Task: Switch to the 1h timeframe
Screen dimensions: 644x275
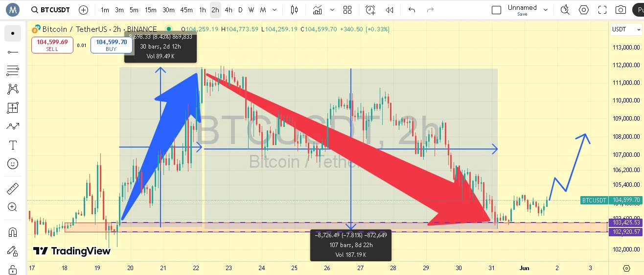Action: tap(203, 10)
